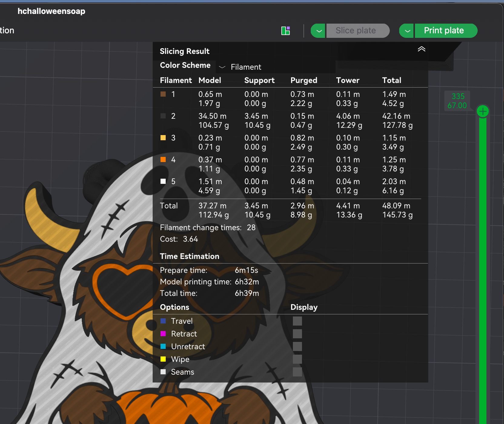
Task: Click the filament 2 total weight 127.78 g
Action: 397,125
